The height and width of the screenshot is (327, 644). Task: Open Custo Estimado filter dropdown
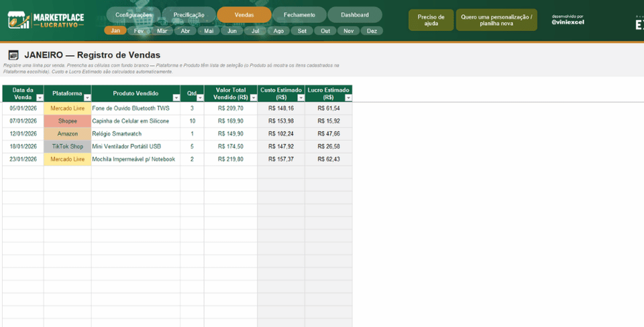click(301, 98)
